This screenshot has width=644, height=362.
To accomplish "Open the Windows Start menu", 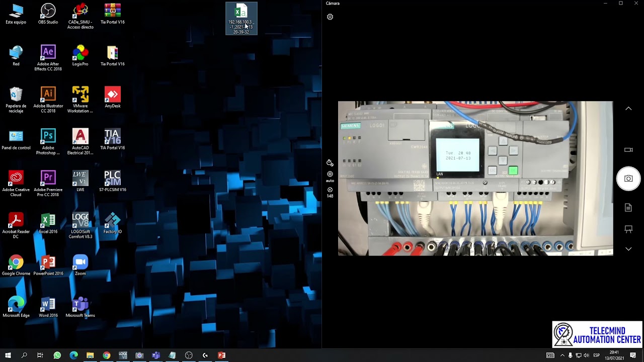I will point(8,355).
